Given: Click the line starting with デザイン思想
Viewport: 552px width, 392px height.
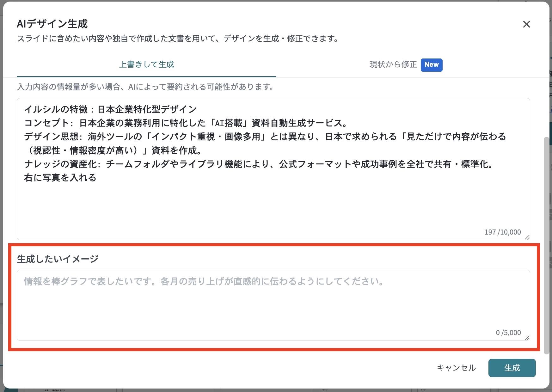Looking at the screenshot, I should point(265,144).
